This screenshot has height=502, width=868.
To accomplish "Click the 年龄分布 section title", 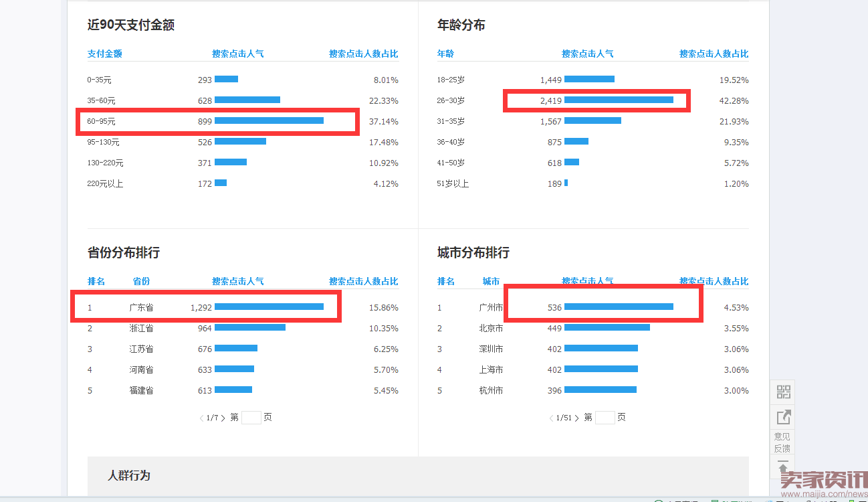I will coord(461,25).
